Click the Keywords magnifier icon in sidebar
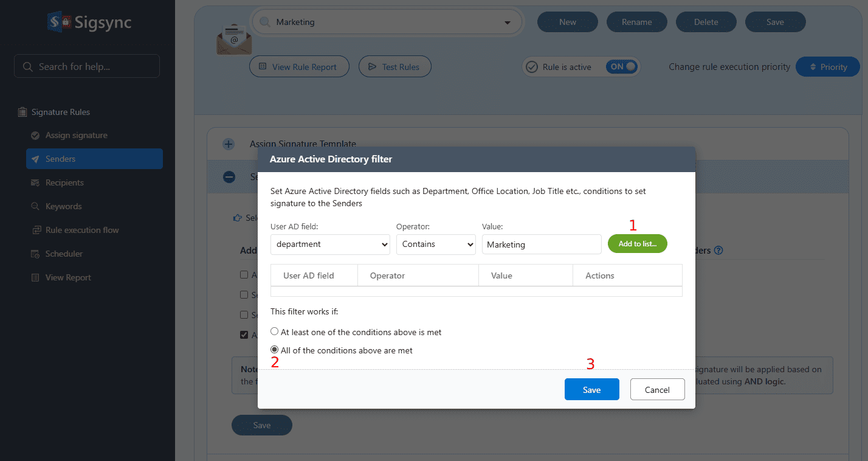The width and height of the screenshot is (868, 461). 35,207
